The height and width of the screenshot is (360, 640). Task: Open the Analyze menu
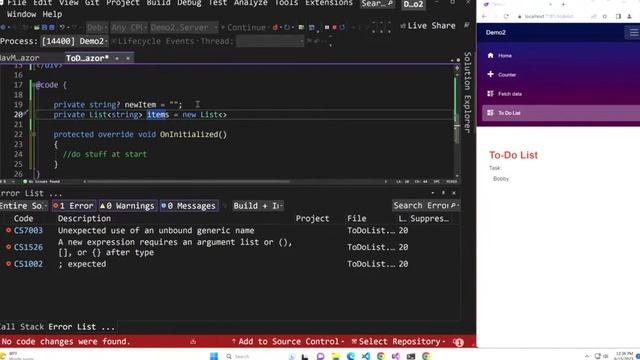tap(251, 3)
